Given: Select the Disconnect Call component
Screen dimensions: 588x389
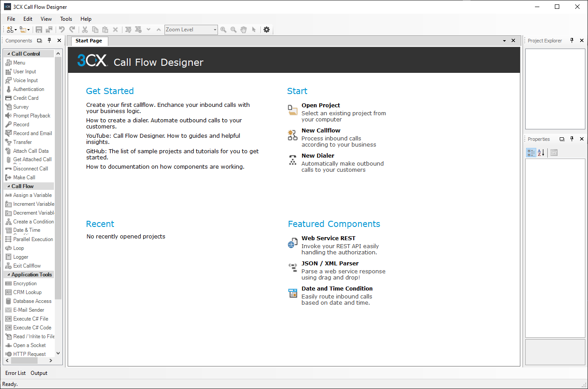Looking at the screenshot, I should click(29, 169).
